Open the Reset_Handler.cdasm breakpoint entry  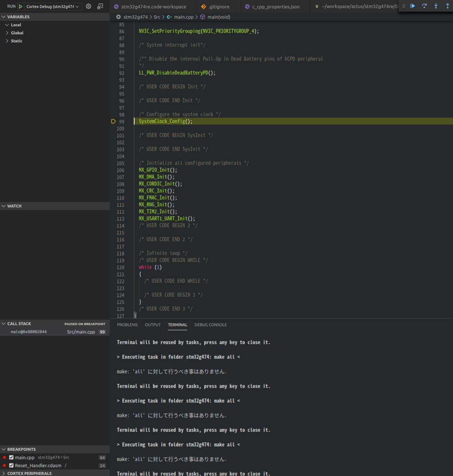coord(55,466)
